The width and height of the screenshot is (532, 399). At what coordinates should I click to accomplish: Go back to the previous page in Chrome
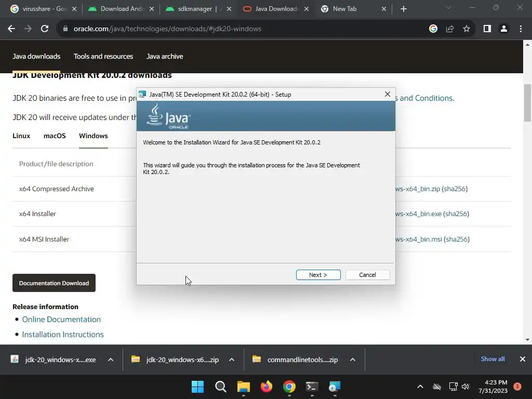tap(11, 29)
